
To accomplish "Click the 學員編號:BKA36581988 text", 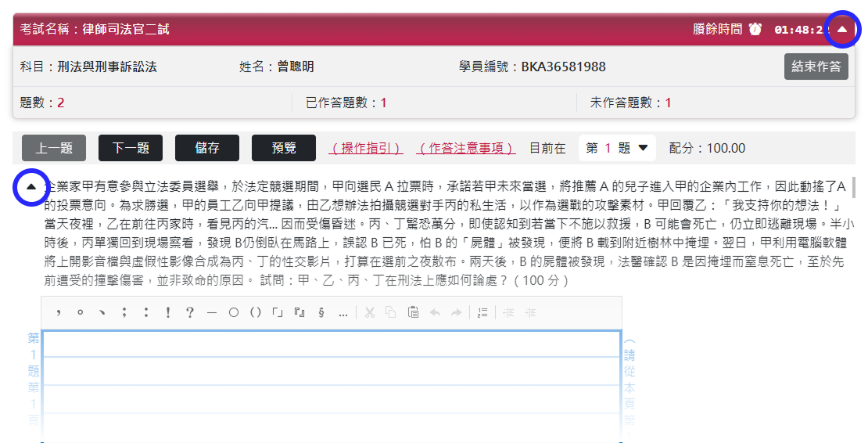I will tap(532, 67).
